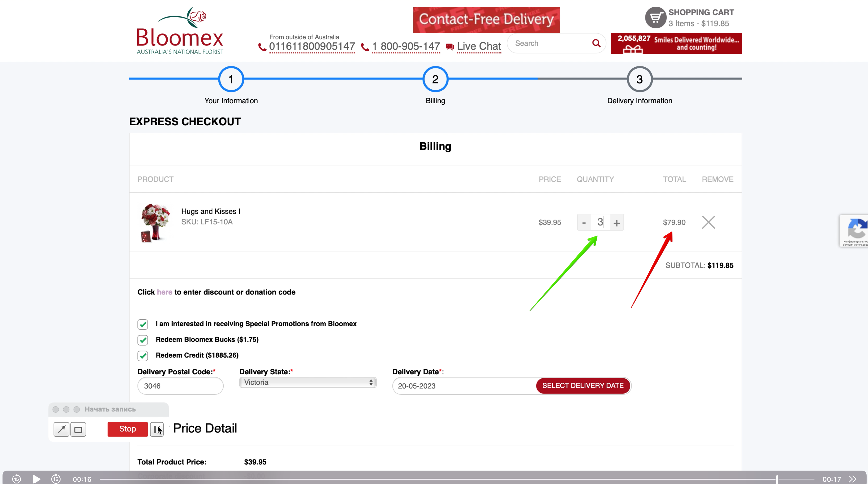The image size is (868, 484).
Task: Select the arrow annotation tool
Action: [61, 429]
